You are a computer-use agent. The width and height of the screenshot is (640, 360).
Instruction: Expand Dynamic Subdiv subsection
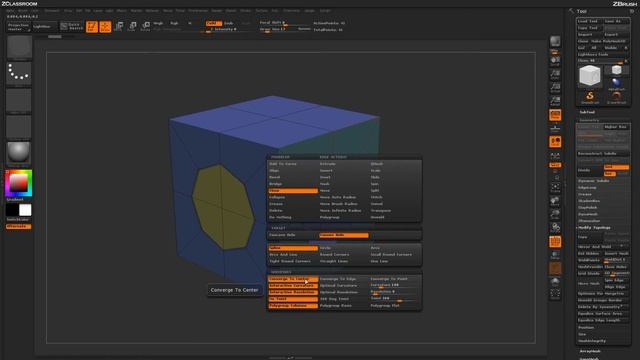tap(594, 181)
